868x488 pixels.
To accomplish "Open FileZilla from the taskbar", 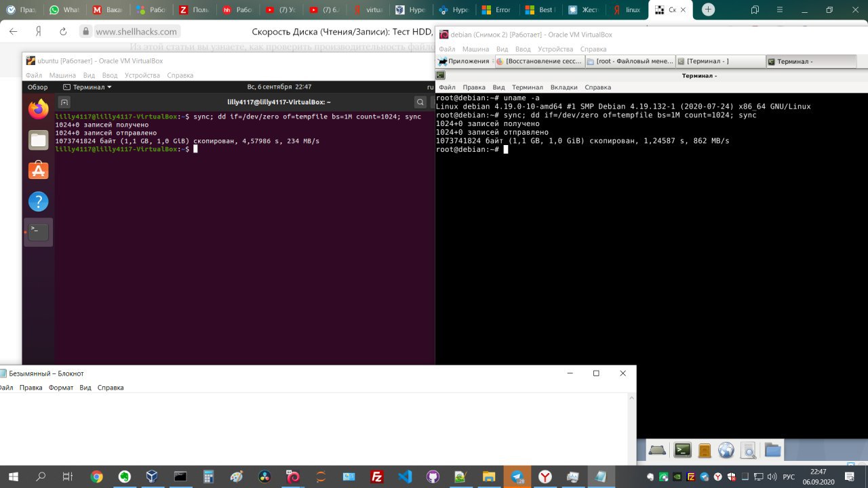I will [377, 476].
